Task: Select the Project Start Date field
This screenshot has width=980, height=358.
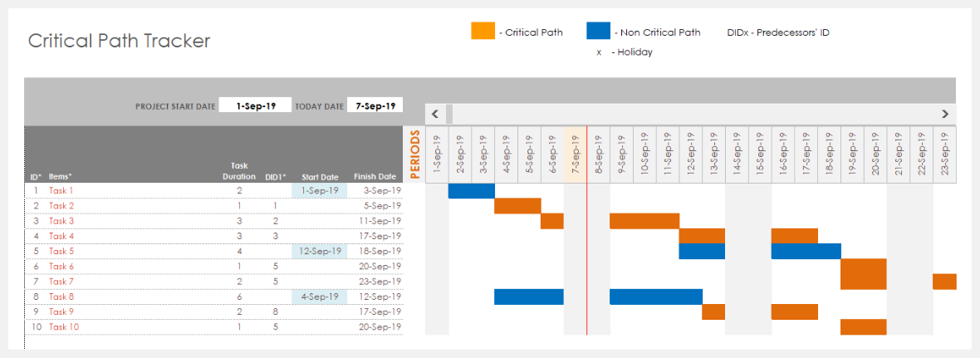Action: [255, 105]
